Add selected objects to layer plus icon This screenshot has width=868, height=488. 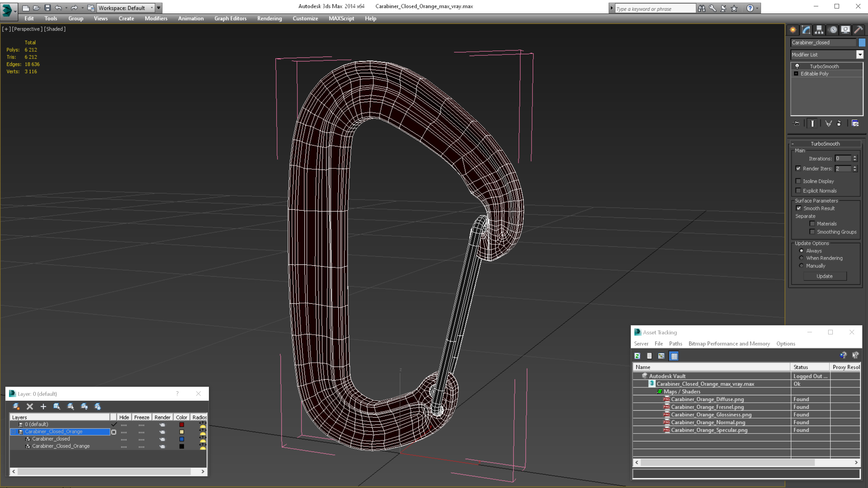pos(43,406)
